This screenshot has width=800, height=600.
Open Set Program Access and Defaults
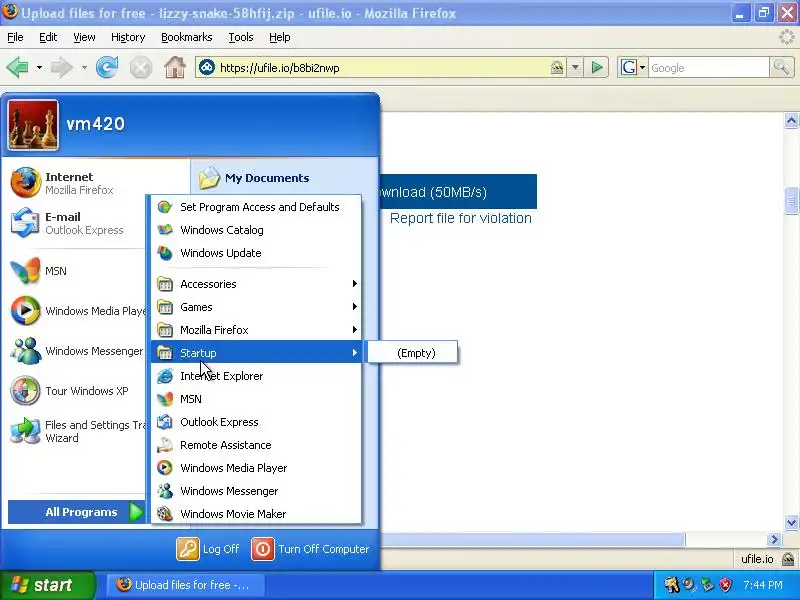256,207
